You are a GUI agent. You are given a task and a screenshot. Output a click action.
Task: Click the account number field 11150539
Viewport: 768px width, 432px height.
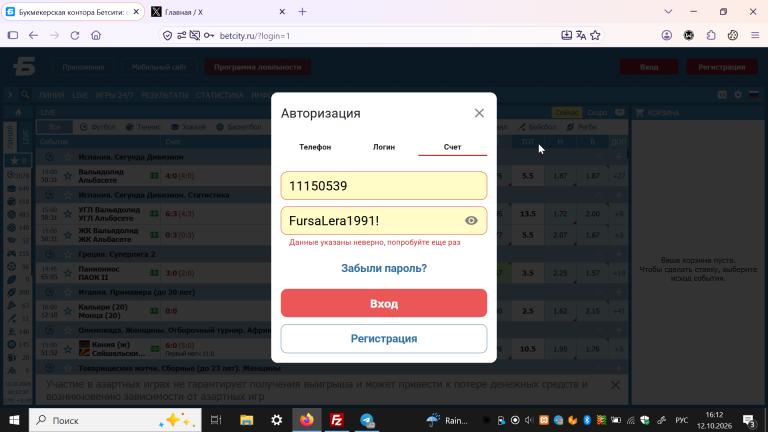pyautogui.click(x=384, y=186)
